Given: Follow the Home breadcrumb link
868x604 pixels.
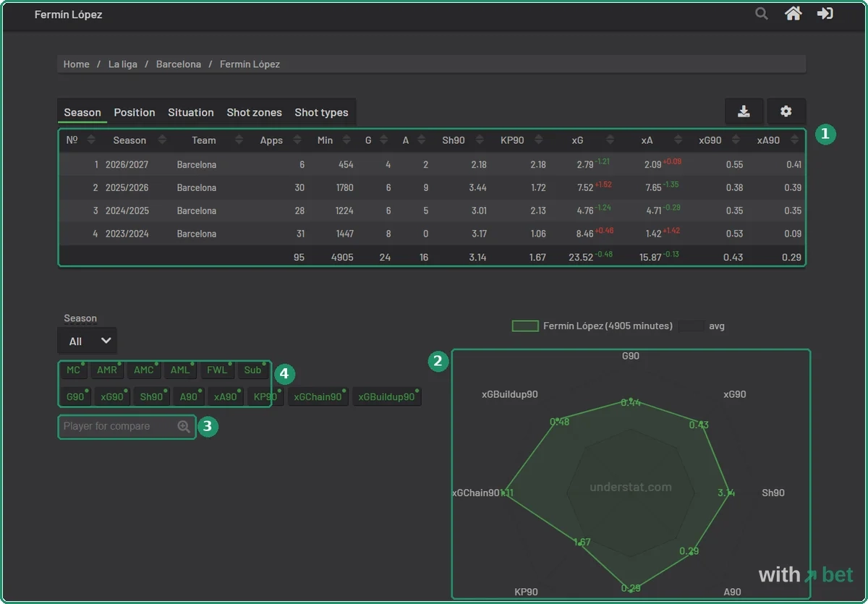Looking at the screenshot, I should pos(77,64).
